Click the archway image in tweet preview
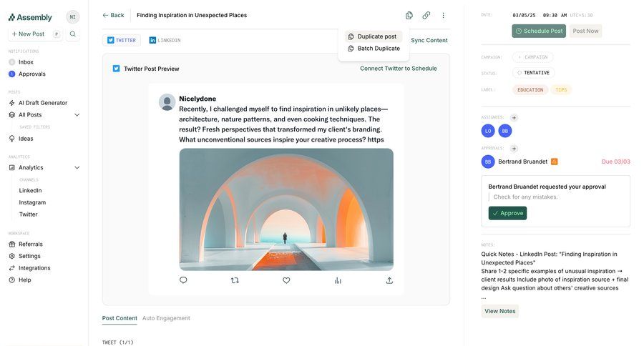 [x=286, y=209]
